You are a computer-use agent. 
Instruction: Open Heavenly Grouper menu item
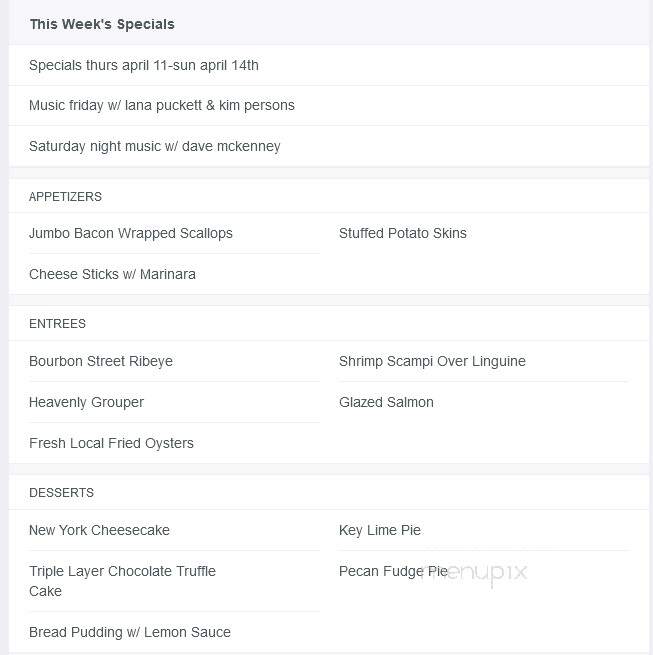click(86, 402)
